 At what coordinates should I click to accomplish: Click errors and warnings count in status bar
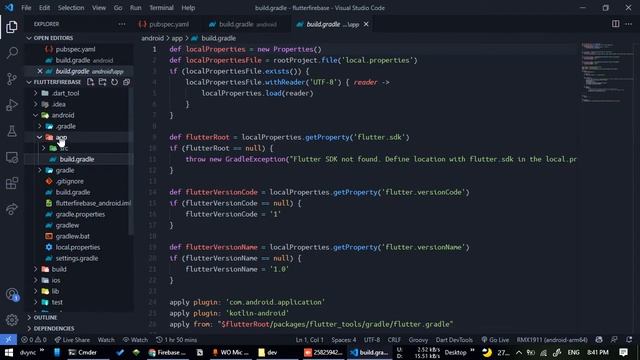(34, 340)
